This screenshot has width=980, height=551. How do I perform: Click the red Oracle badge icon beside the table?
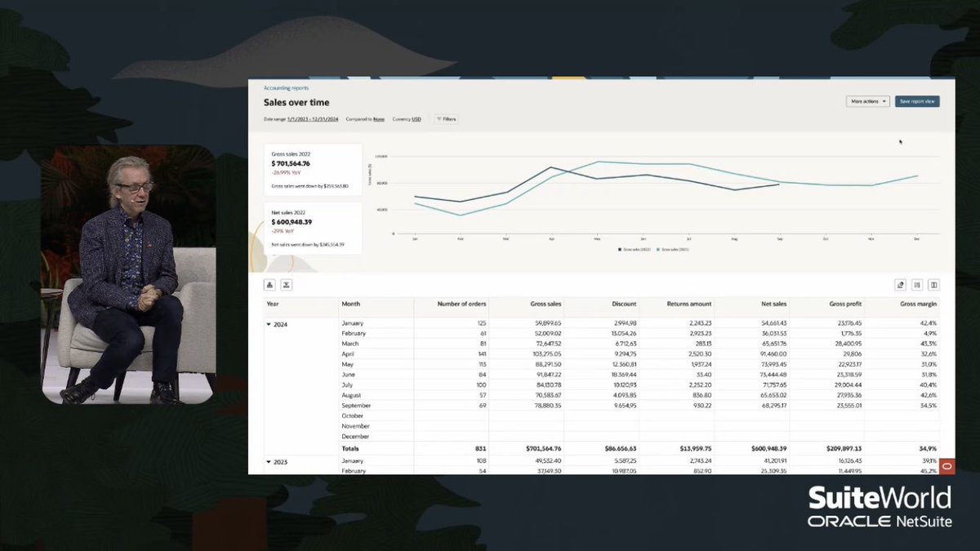click(947, 467)
